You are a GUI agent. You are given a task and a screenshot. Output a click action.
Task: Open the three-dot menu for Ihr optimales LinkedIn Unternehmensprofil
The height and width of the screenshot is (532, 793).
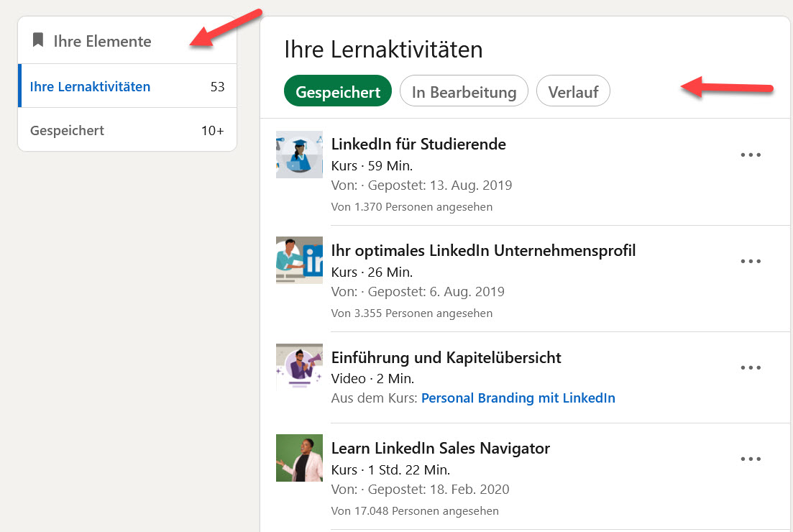click(x=751, y=261)
